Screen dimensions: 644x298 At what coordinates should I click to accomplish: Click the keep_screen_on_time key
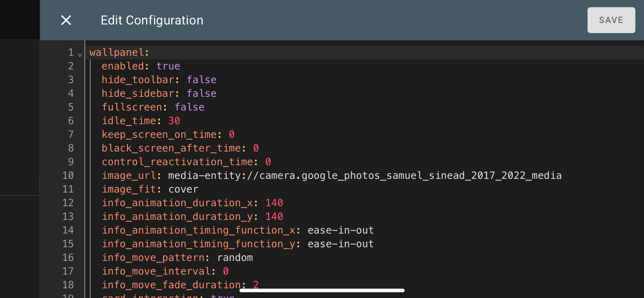tap(159, 135)
